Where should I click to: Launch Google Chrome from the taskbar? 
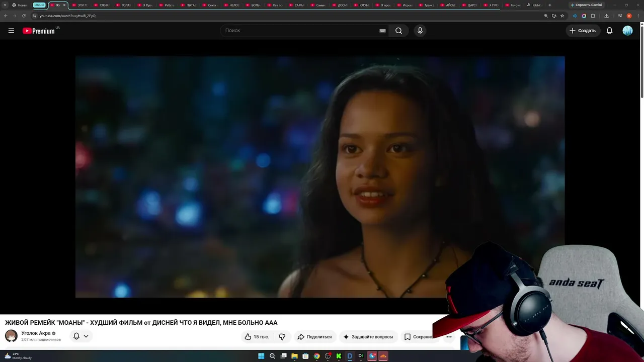[316, 356]
